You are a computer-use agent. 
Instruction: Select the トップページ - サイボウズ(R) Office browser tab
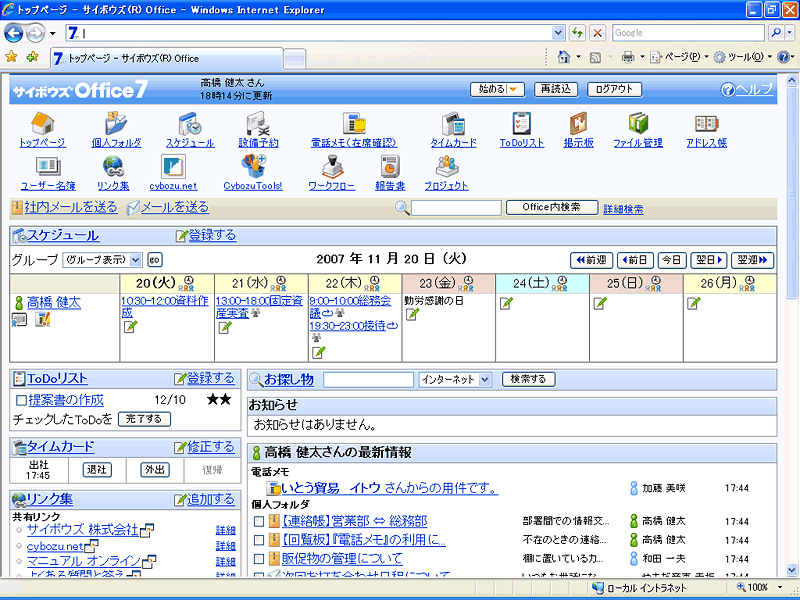point(167,58)
